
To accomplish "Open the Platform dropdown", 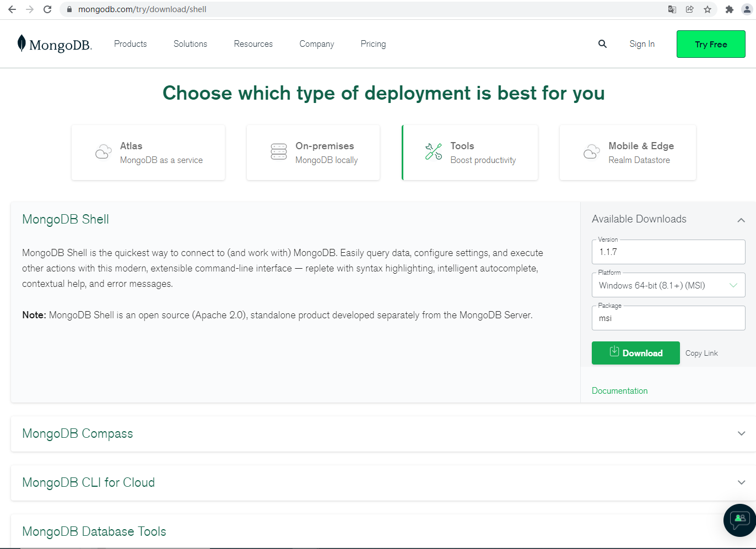I will click(668, 285).
